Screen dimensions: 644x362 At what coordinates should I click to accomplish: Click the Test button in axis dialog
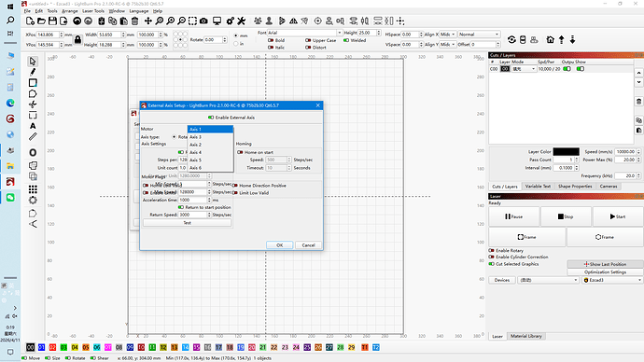tap(187, 223)
